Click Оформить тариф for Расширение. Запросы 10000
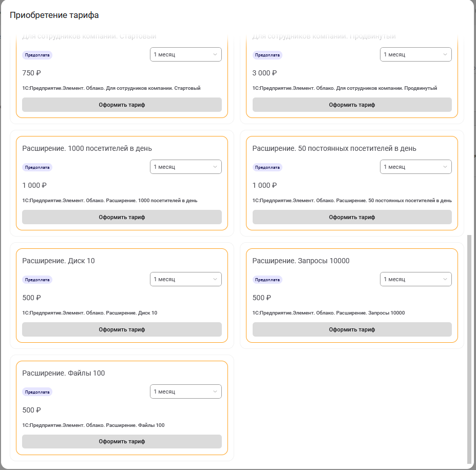Image resolution: width=476 pixels, height=470 pixels. (352, 329)
